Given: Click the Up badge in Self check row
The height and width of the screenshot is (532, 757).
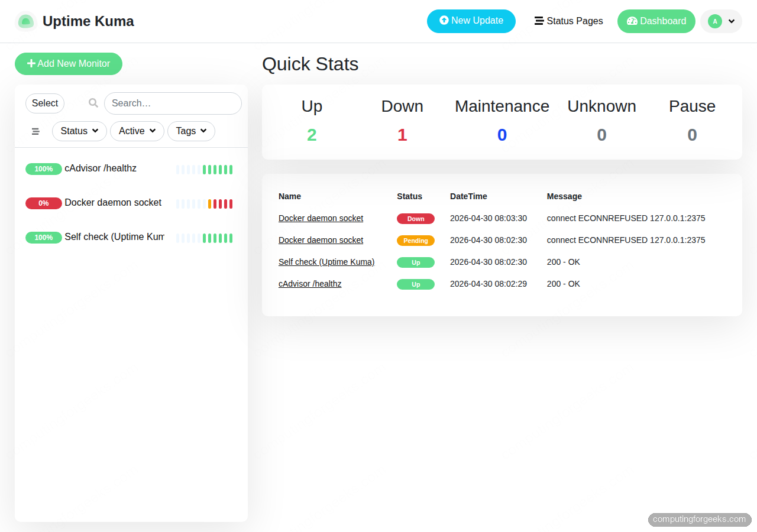Looking at the screenshot, I should (x=416, y=262).
